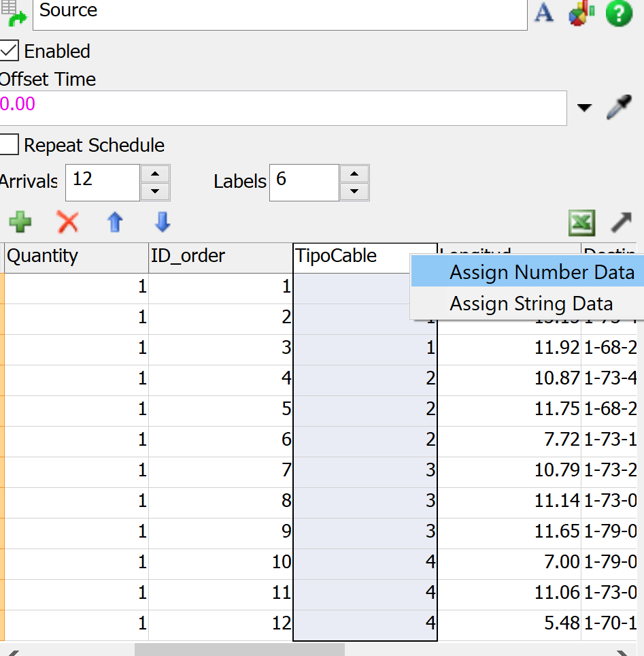644x656 pixels.
Task: Click the Excel import icon
Action: (582, 223)
